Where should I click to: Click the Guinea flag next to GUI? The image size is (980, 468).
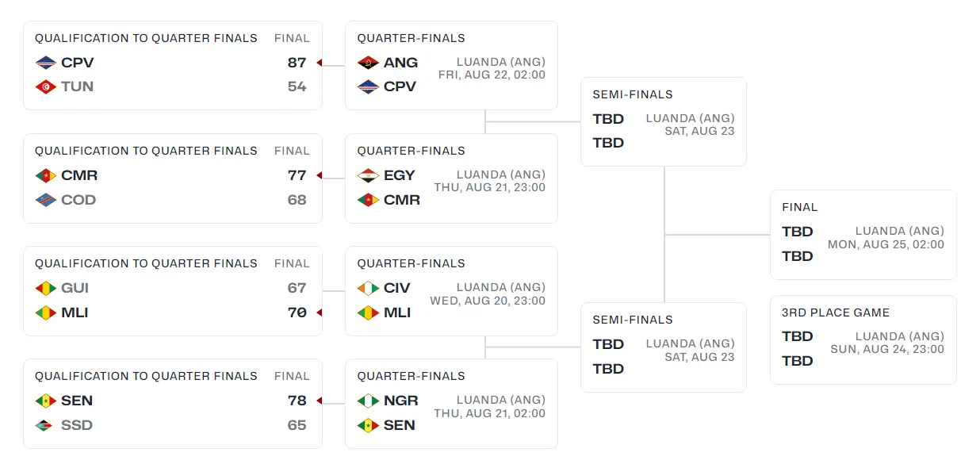point(46,288)
